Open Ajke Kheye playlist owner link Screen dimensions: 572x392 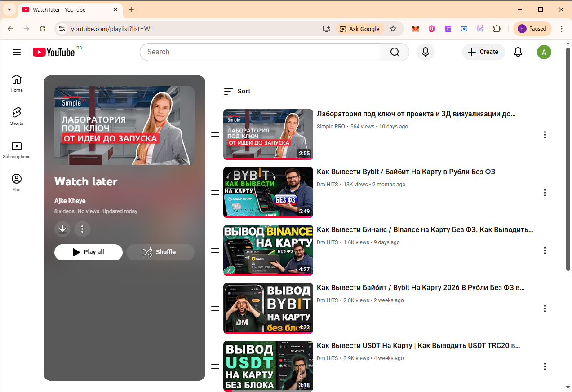coord(70,201)
